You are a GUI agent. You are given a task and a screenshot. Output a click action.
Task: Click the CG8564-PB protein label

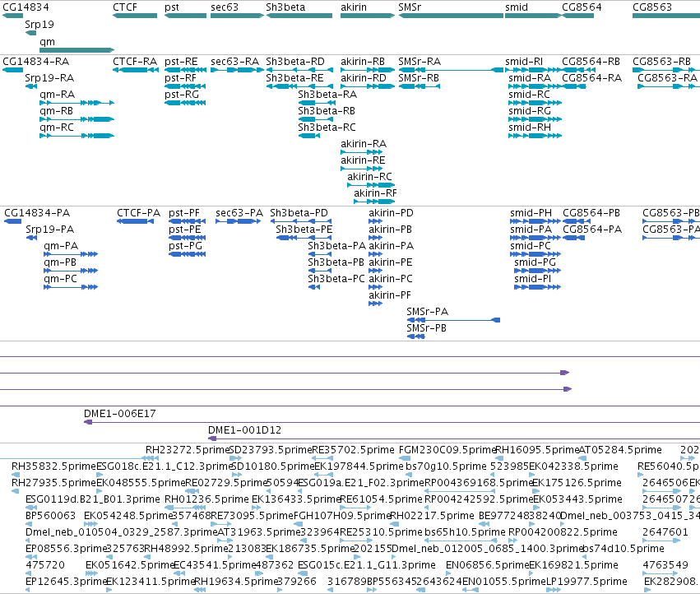(591, 212)
